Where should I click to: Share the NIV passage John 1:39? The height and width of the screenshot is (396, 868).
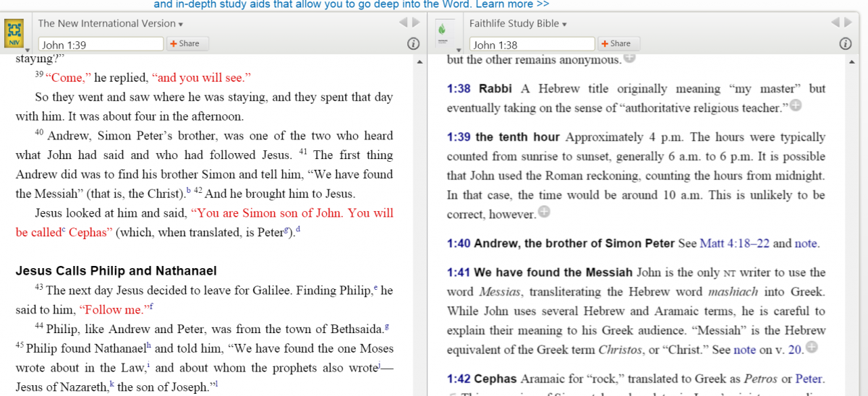184,44
